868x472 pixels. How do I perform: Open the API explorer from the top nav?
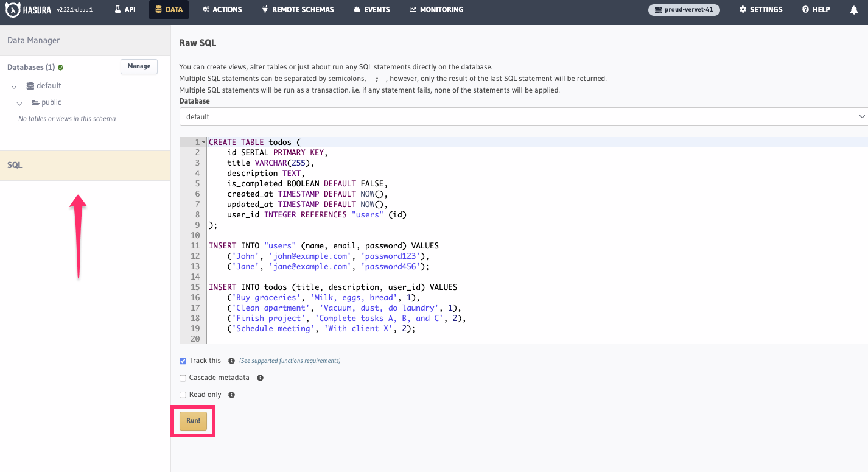(x=125, y=9)
